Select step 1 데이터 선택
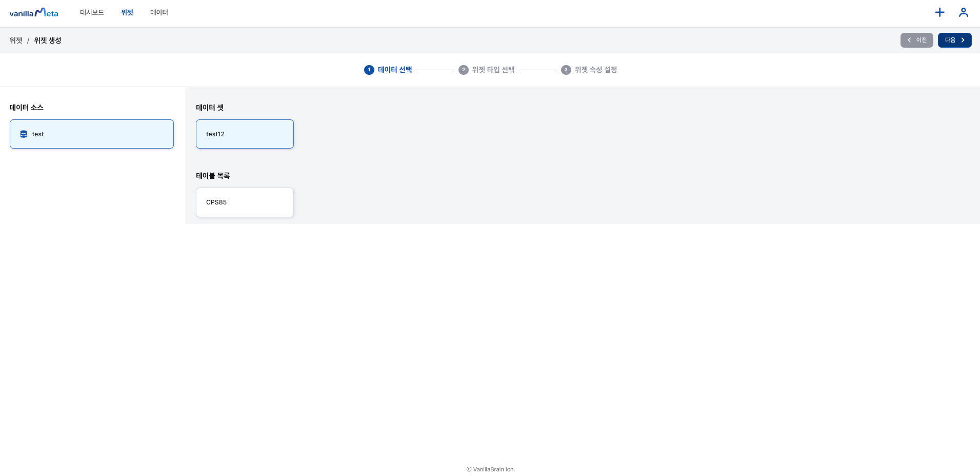This screenshot has width=980, height=476. 388,70
